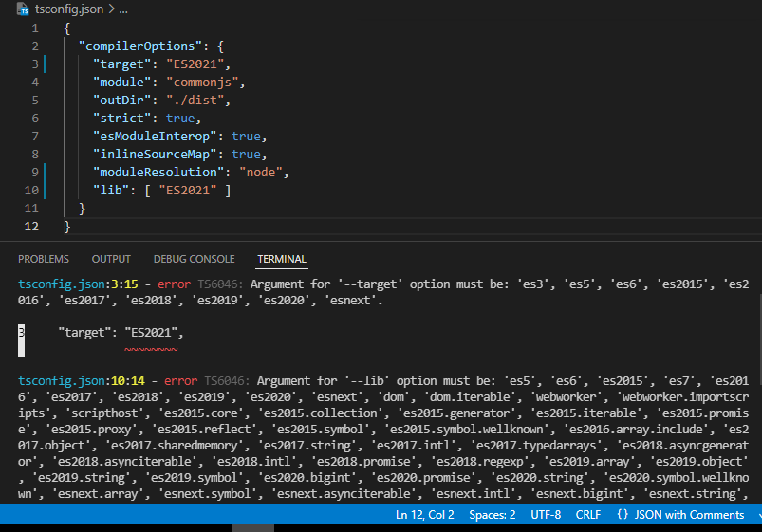Click the "./dist" outDir value
Viewport: 762px width, 532px height.
click(x=195, y=101)
